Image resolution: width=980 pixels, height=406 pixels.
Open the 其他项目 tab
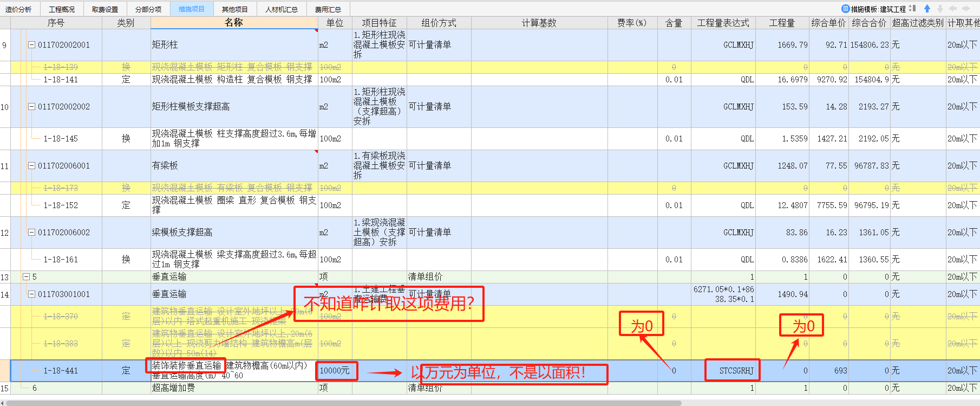[235, 9]
